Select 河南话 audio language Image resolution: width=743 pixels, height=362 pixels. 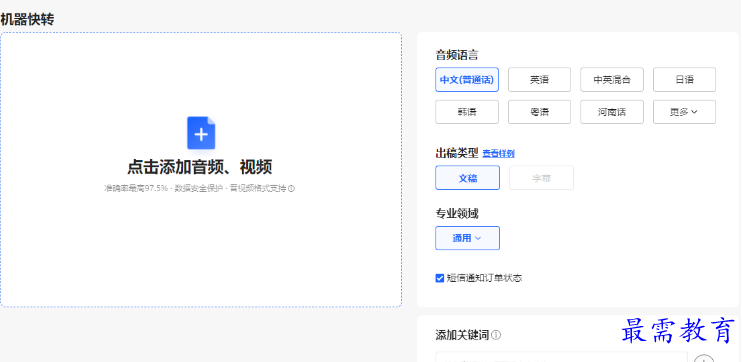[612, 112]
